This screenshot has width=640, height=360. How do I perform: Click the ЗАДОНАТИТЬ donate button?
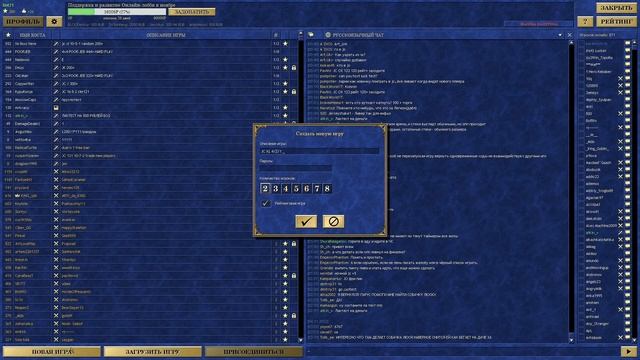click(192, 12)
